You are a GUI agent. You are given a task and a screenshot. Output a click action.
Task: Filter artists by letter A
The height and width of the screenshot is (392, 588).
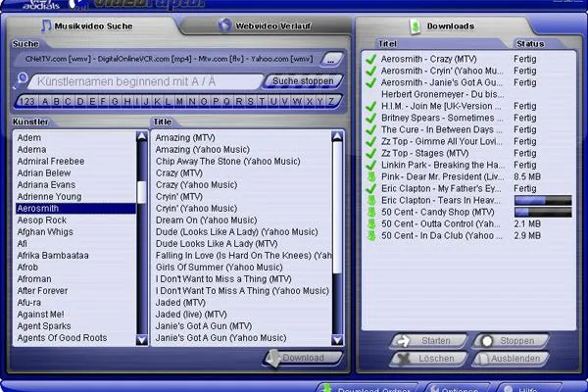[45, 101]
